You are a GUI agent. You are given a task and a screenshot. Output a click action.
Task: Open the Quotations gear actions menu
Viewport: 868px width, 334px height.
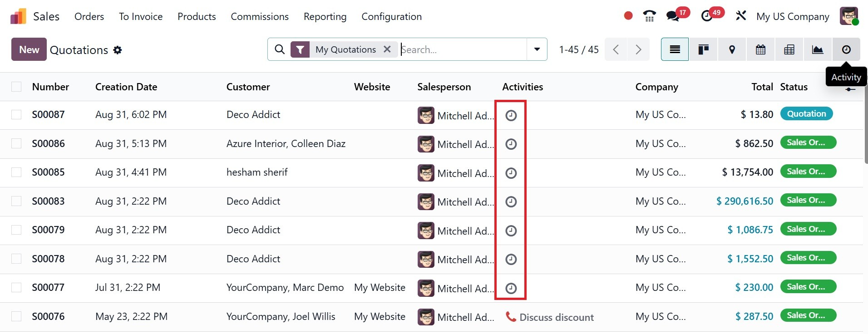pos(118,50)
